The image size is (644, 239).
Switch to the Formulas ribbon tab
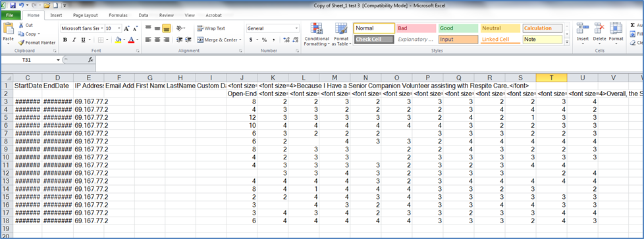118,15
